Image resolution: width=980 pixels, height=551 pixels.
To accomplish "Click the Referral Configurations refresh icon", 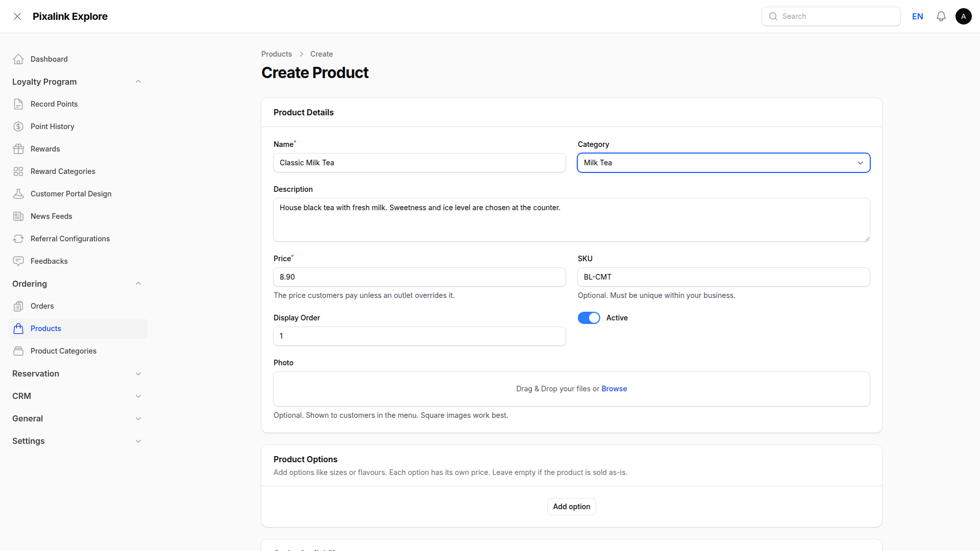I will tap(18, 239).
